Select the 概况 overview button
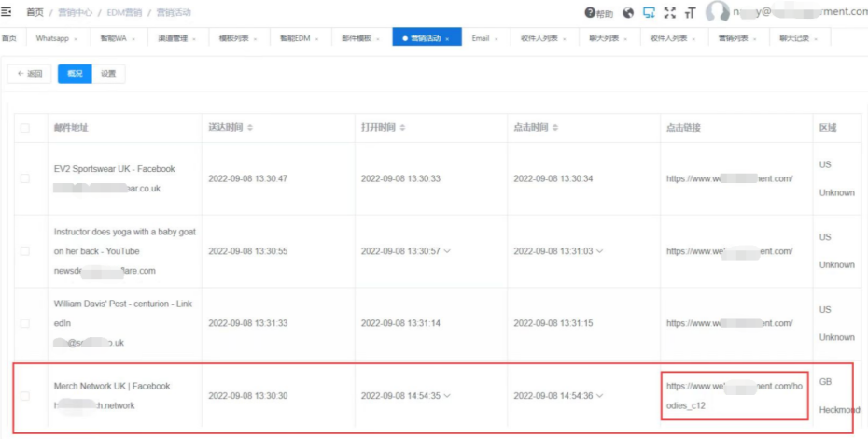 point(75,74)
